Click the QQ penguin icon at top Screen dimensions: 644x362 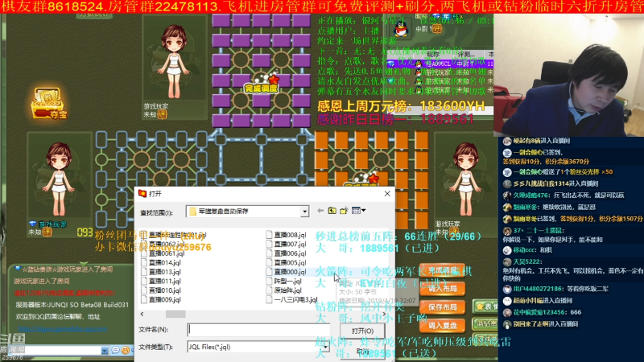tap(400, 28)
